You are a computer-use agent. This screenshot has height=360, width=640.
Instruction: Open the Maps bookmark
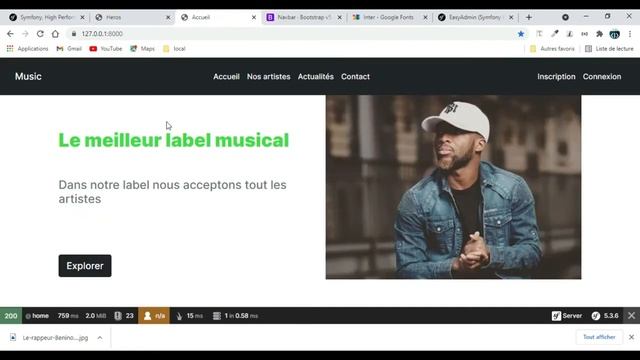[x=142, y=49]
